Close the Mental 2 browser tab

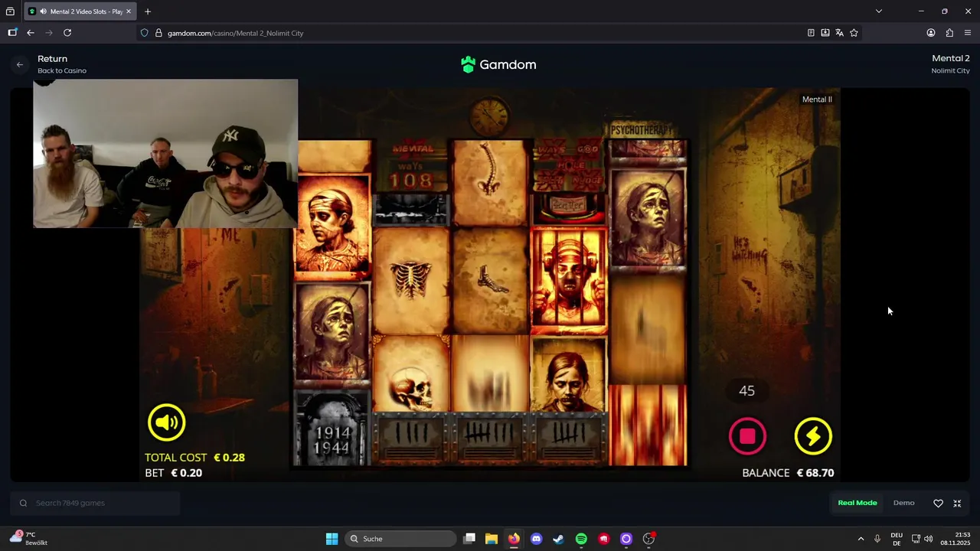click(x=129, y=11)
